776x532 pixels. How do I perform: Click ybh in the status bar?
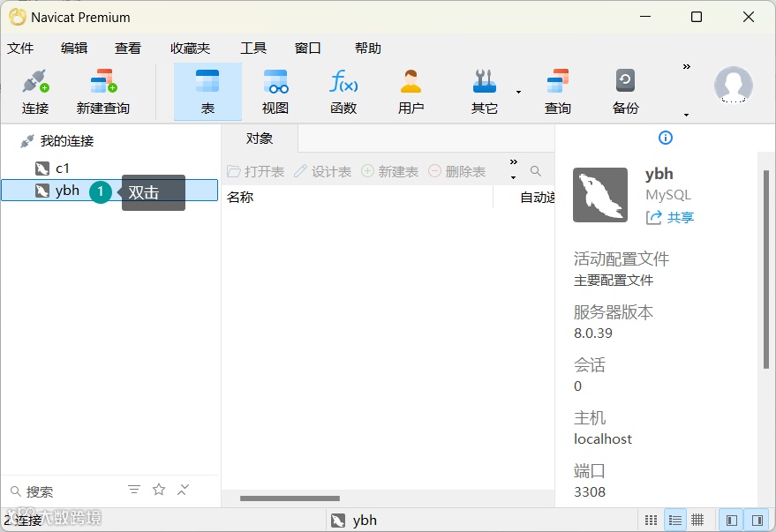click(x=354, y=521)
